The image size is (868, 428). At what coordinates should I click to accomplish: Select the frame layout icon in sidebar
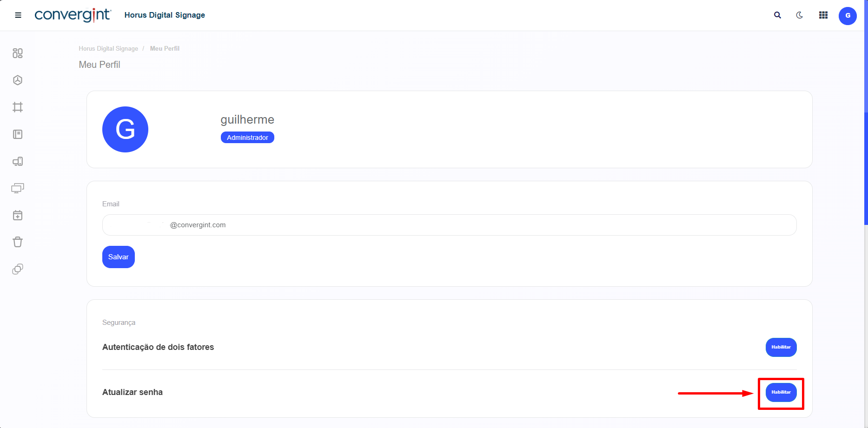coord(18,107)
